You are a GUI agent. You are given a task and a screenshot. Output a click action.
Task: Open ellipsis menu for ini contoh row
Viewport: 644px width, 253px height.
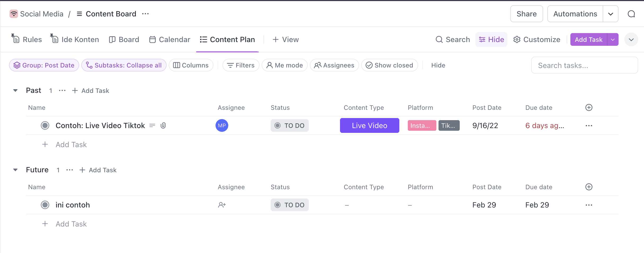pyautogui.click(x=589, y=205)
